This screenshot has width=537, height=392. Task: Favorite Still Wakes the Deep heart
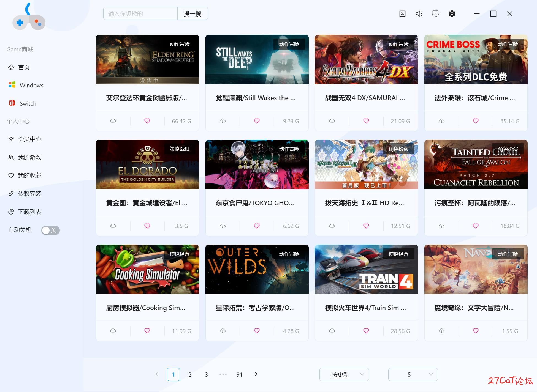click(x=257, y=121)
